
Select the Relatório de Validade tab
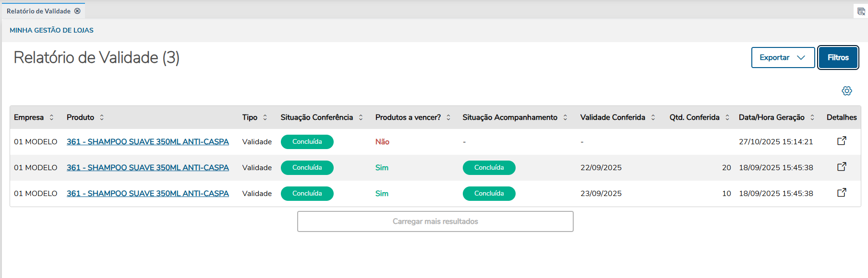[x=38, y=11]
